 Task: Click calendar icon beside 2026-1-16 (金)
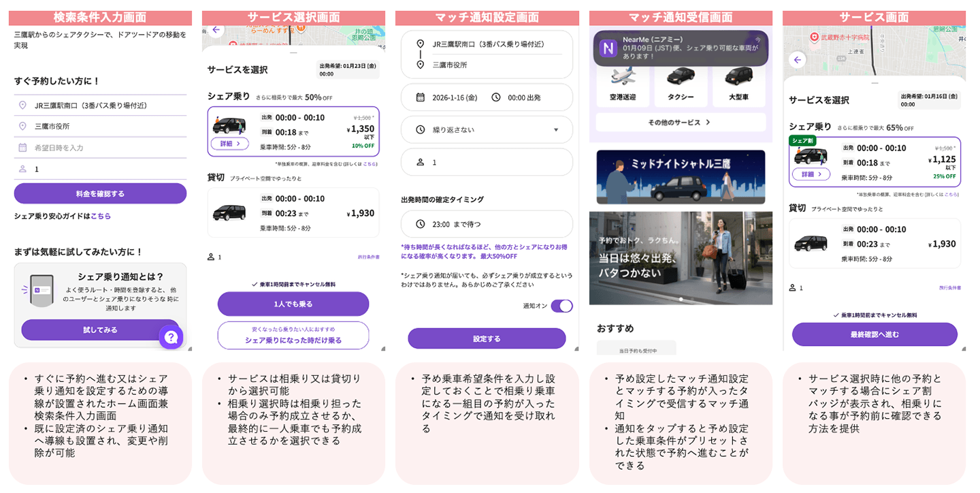point(420,97)
